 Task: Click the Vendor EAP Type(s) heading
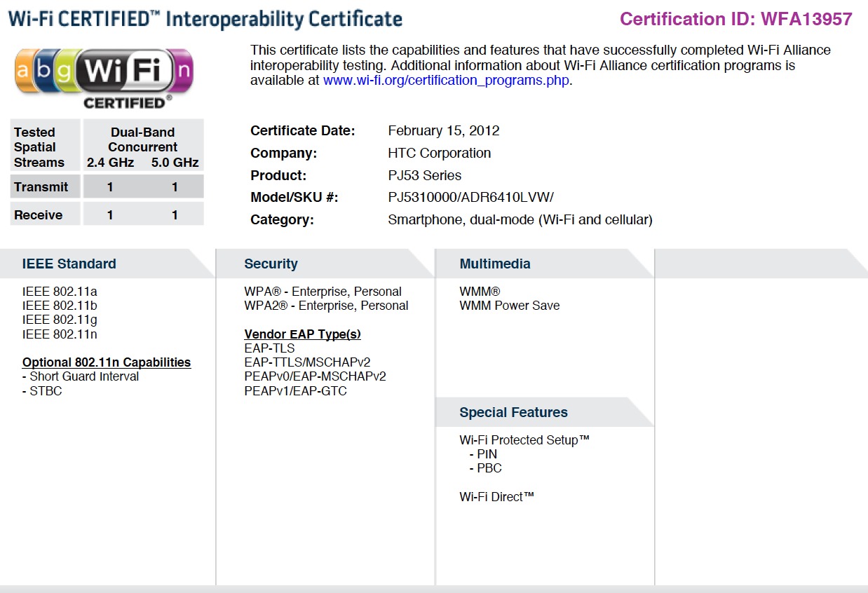pos(302,334)
